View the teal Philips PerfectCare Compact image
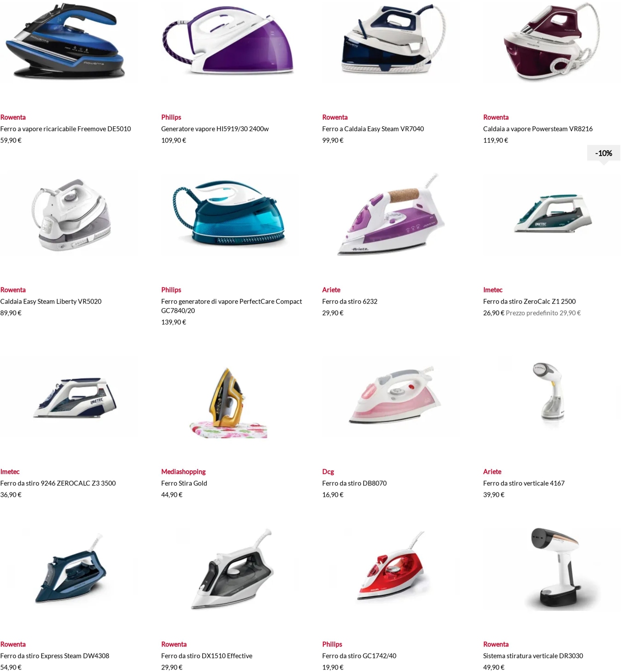This screenshot has height=672, width=621. [229, 214]
